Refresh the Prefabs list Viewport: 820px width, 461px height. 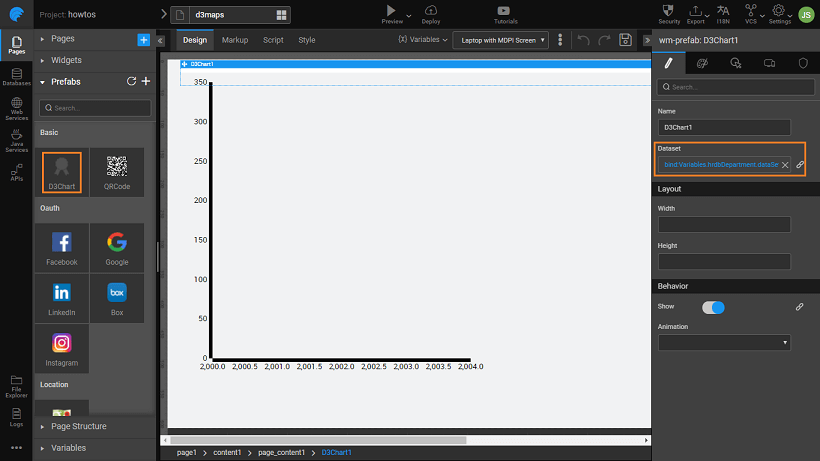pyautogui.click(x=131, y=82)
